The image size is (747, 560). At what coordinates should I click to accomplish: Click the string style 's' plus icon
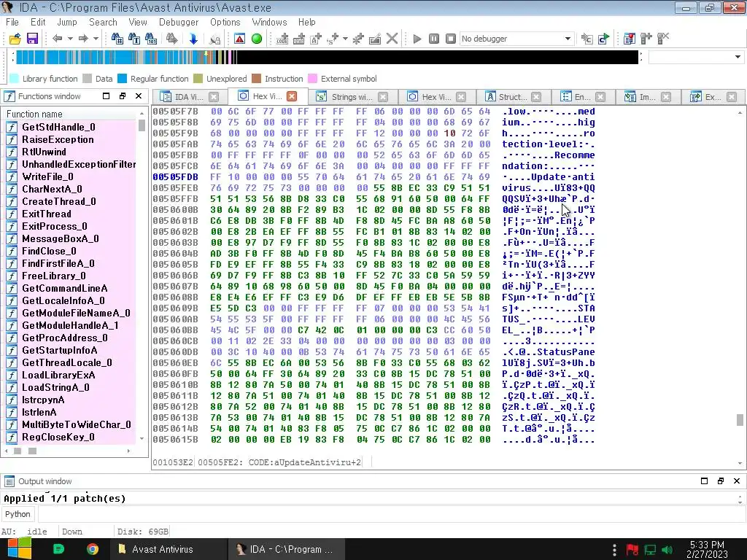333,39
